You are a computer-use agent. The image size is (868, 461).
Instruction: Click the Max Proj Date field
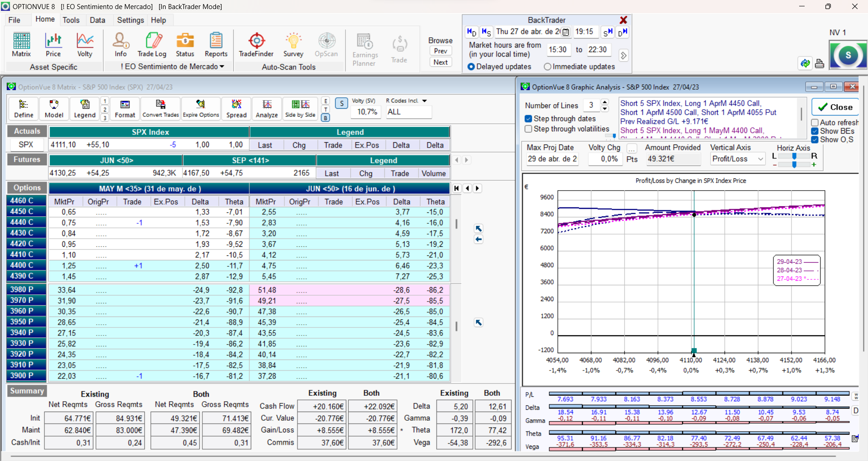point(552,159)
